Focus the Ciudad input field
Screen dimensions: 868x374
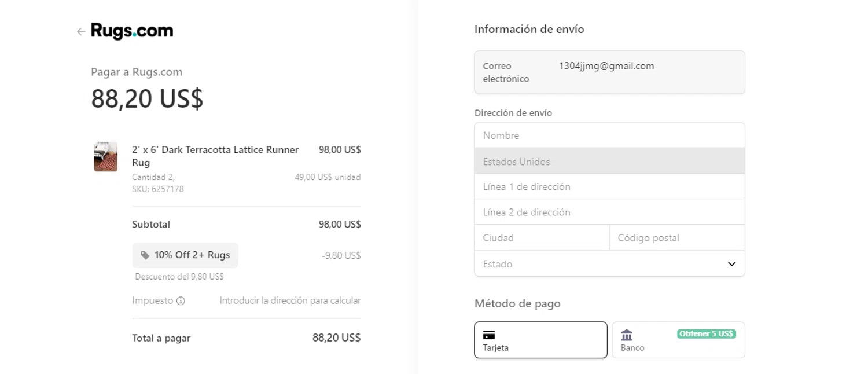coord(542,238)
